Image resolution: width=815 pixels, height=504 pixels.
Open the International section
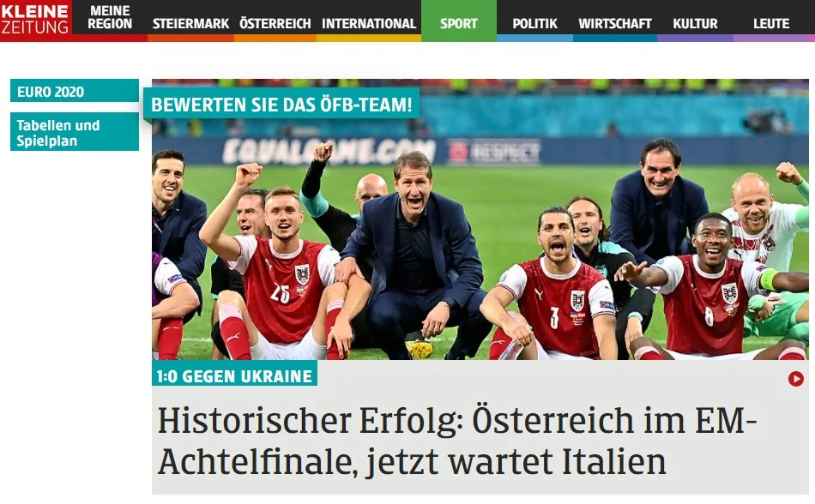click(x=369, y=24)
